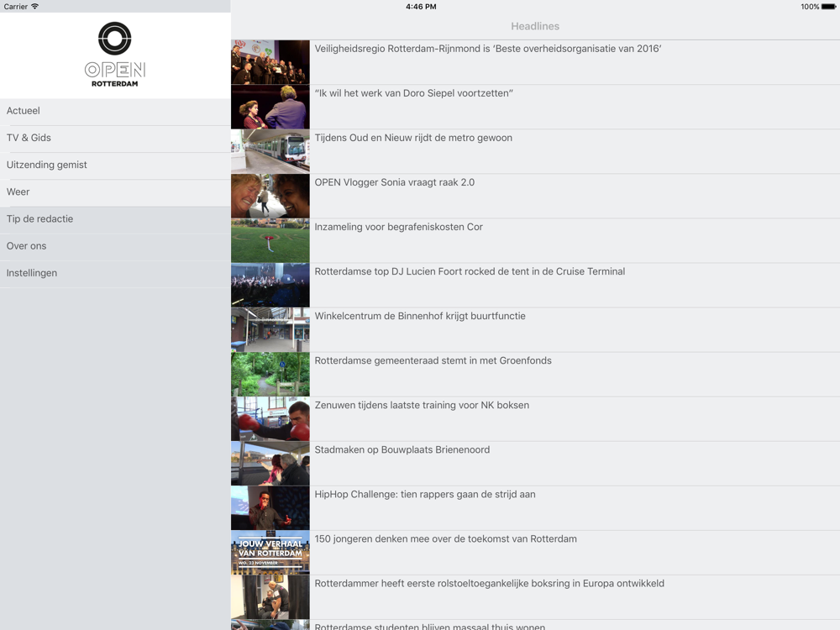Open the rapper on stage thumbnail
The width and height of the screenshot is (840, 630).
click(270, 508)
